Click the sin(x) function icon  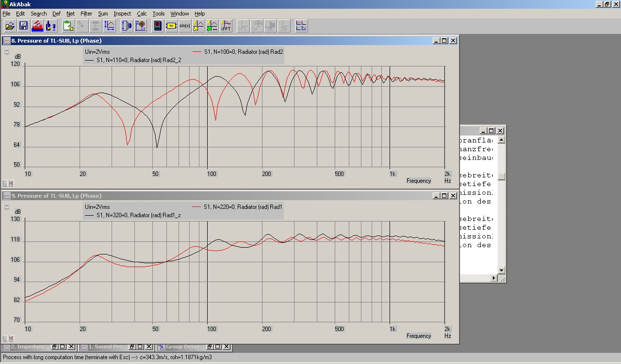185,26
